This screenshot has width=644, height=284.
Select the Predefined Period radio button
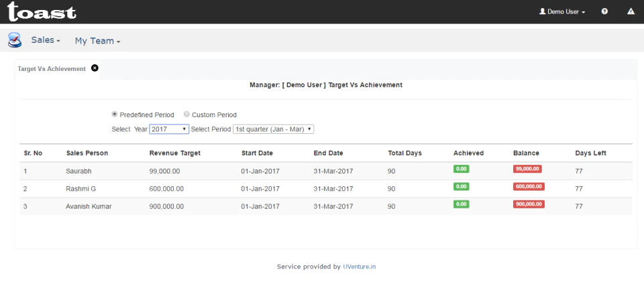click(115, 115)
